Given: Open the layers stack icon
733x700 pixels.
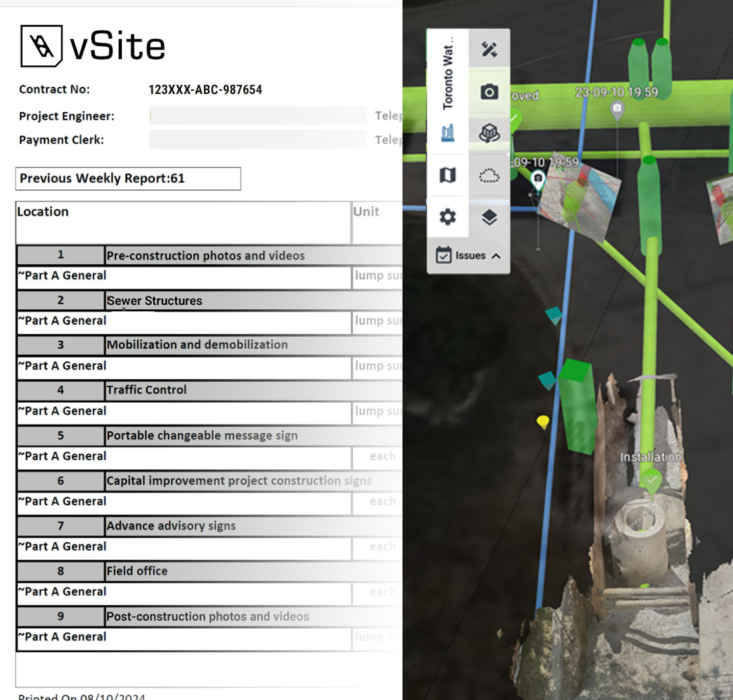Looking at the screenshot, I should (x=489, y=217).
